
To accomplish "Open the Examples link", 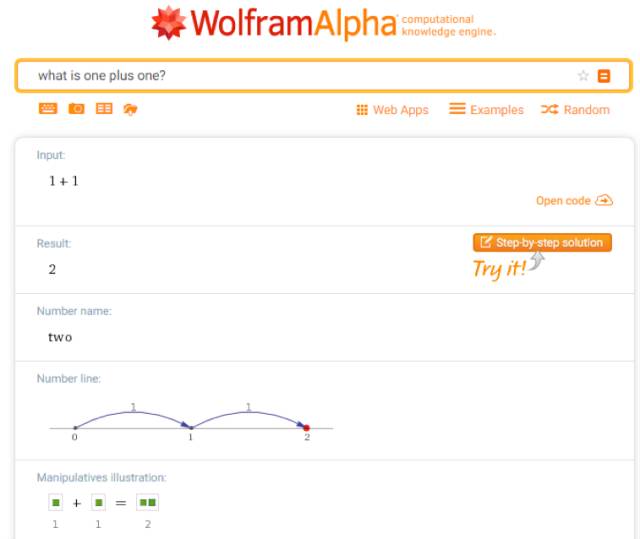I will [487, 109].
